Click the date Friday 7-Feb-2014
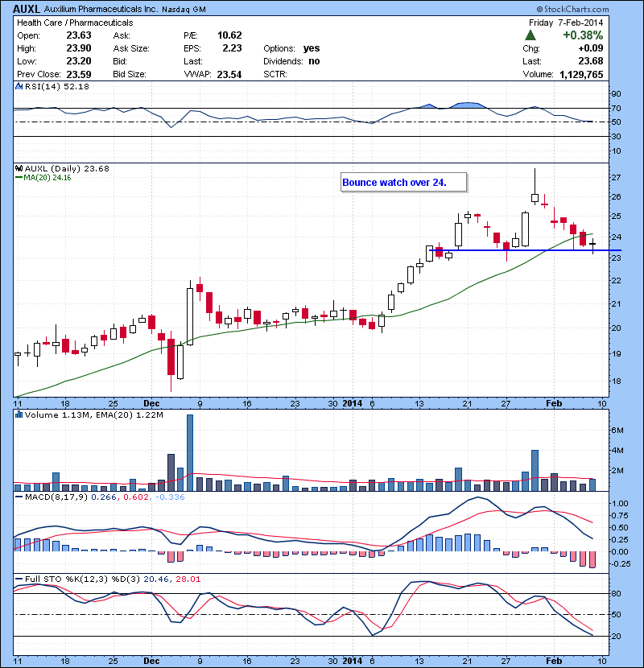The height and width of the screenshot is (668, 644). tap(566, 23)
